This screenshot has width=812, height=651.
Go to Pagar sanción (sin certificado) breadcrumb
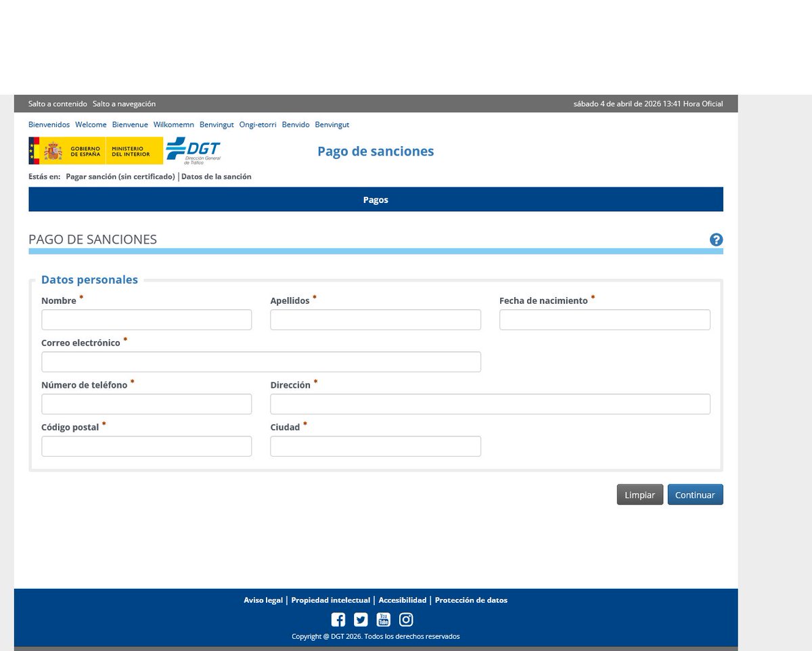coord(120,177)
